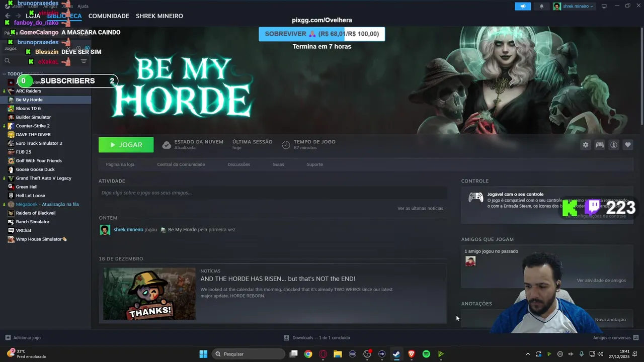Open Steam notifications bell
The width and height of the screenshot is (644, 362).
coord(541,6)
